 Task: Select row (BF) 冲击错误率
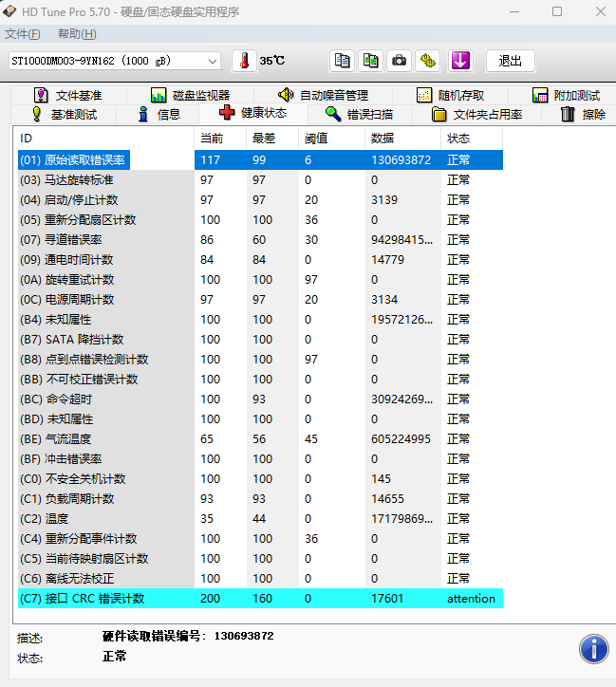(x=260, y=459)
